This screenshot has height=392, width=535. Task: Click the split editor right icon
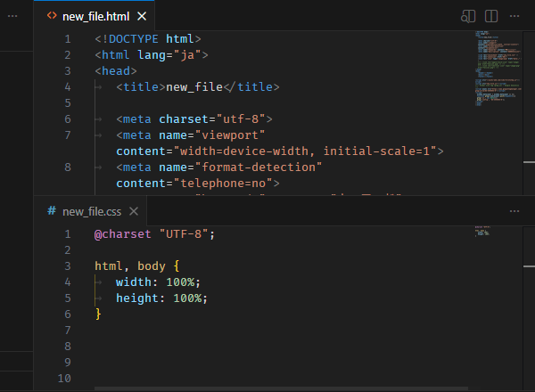tap(491, 16)
